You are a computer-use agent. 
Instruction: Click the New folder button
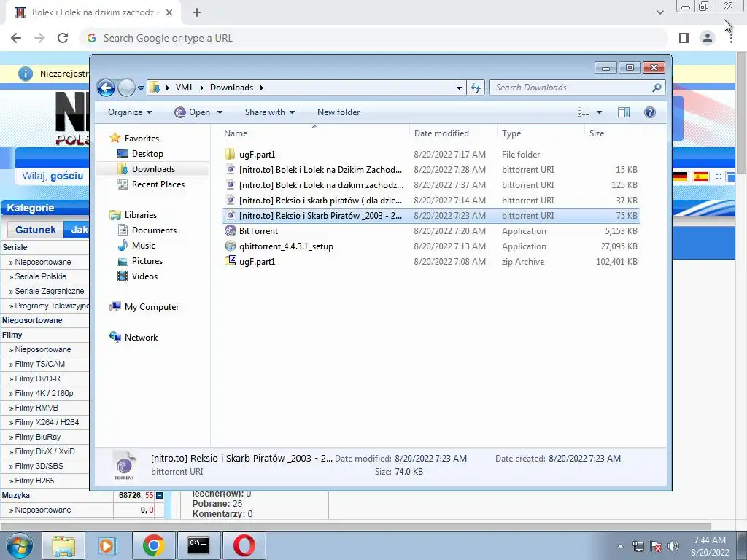[338, 112]
